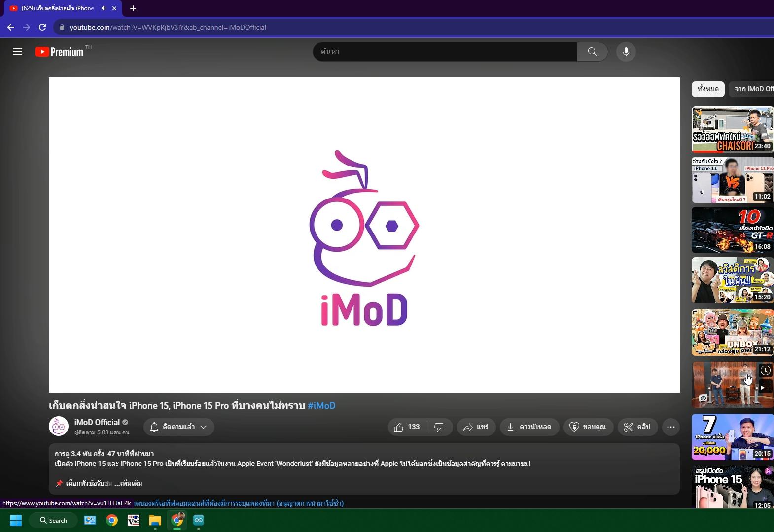
Task: Open the 7 iPhone under 20,000 video
Action: pos(733,437)
